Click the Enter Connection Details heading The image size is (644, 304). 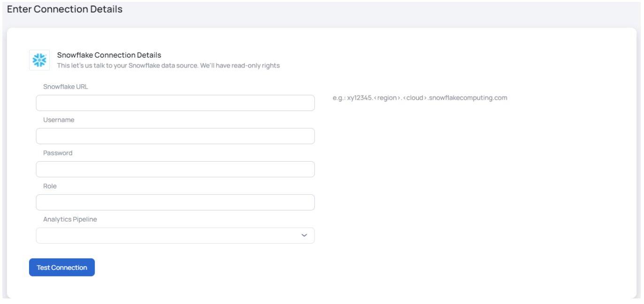tap(65, 9)
